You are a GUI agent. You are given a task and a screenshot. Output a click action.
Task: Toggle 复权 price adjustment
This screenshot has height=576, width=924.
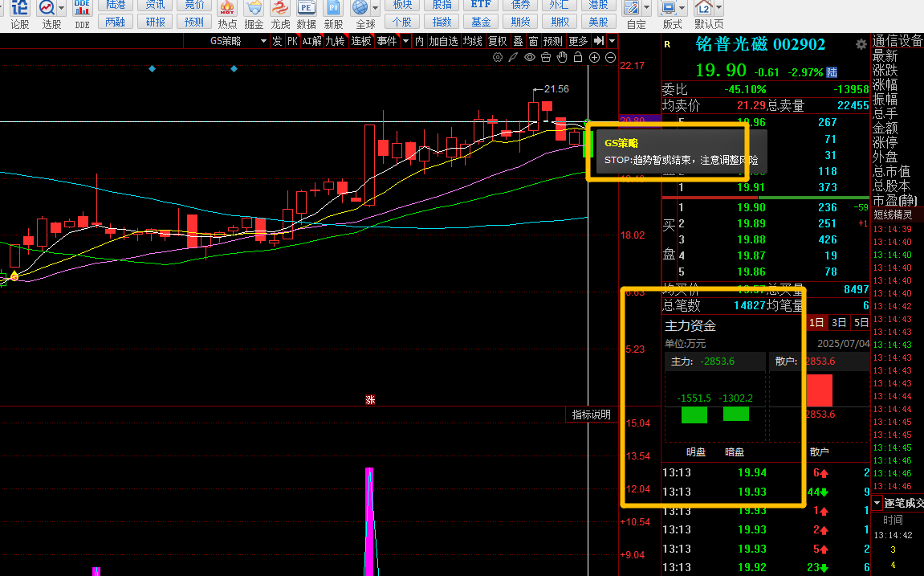[498, 41]
